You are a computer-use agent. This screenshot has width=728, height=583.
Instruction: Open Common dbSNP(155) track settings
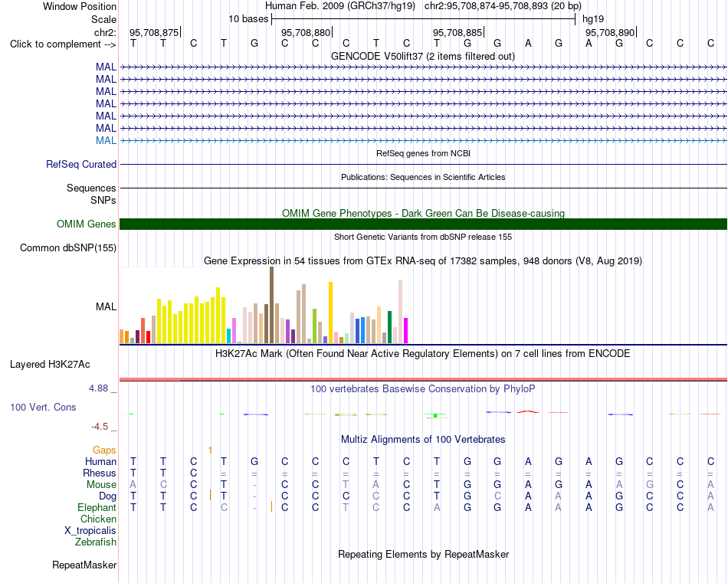[x=68, y=248]
